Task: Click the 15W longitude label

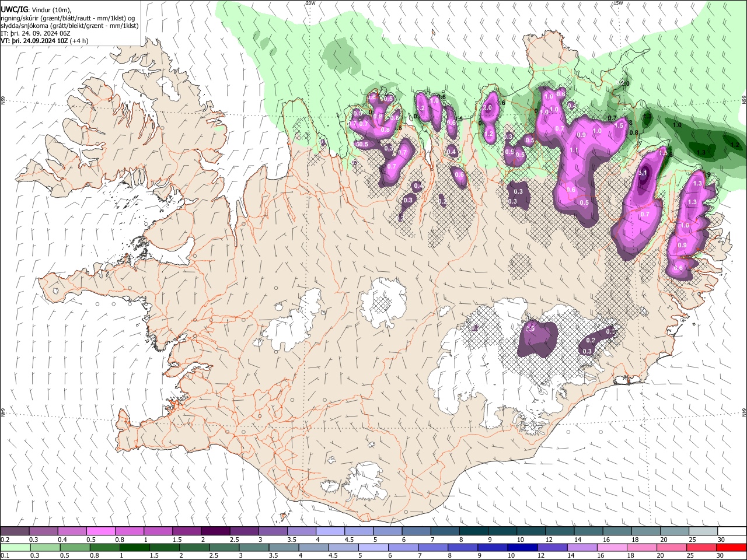Action: point(618,3)
